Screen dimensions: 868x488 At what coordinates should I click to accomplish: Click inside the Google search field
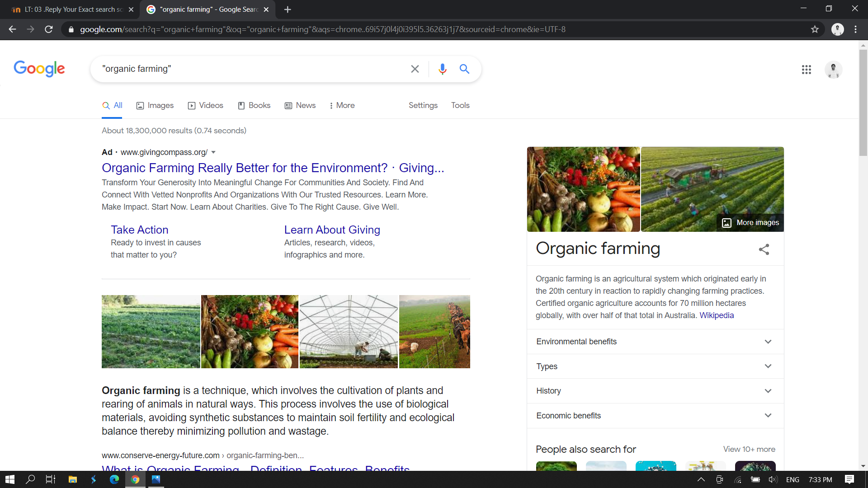click(253, 69)
